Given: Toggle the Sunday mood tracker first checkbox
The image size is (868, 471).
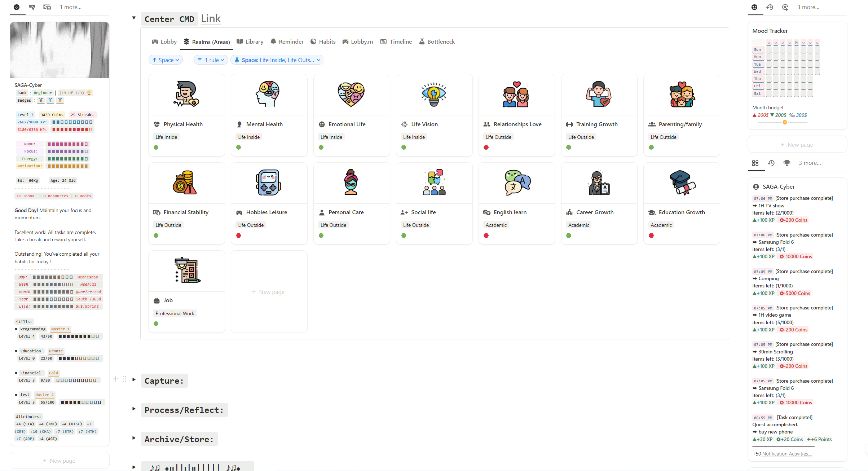Looking at the screenshot, I should [x=769, y=50].
